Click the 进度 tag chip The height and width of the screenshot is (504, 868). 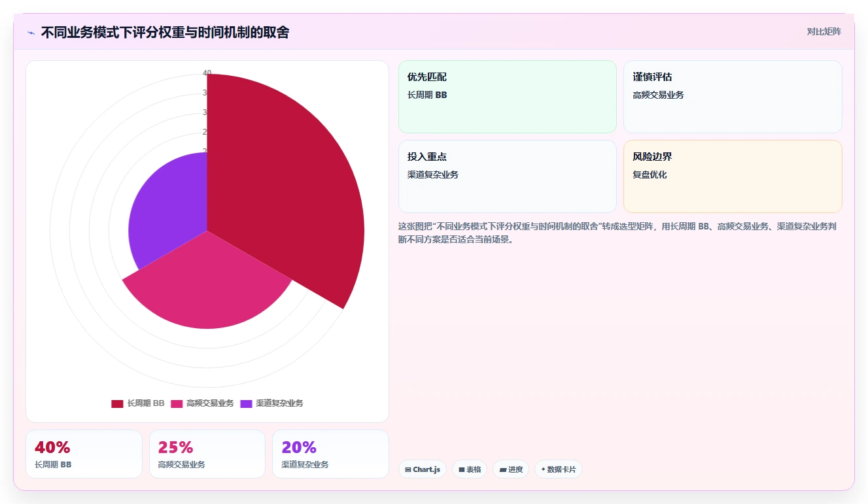pos(511,469)
